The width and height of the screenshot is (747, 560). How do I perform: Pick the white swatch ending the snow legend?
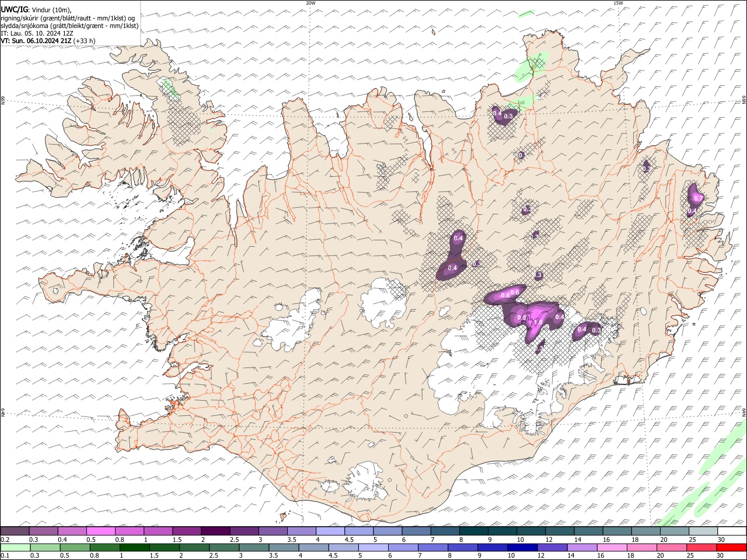tap(732, 531)
